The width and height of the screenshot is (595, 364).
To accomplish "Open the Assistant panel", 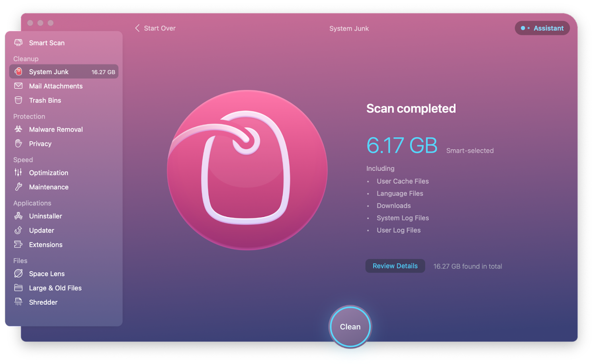I will point(542,28).
